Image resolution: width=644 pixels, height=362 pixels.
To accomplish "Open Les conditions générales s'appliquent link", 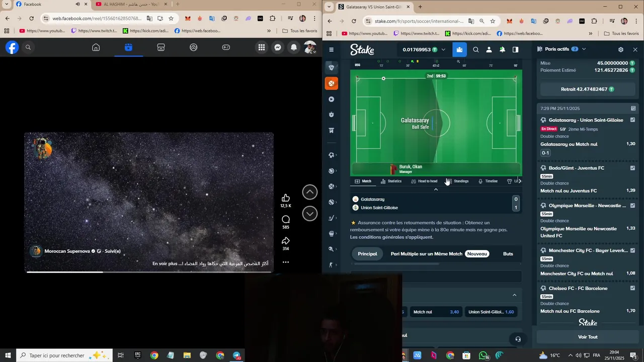I will coord(391,237).
